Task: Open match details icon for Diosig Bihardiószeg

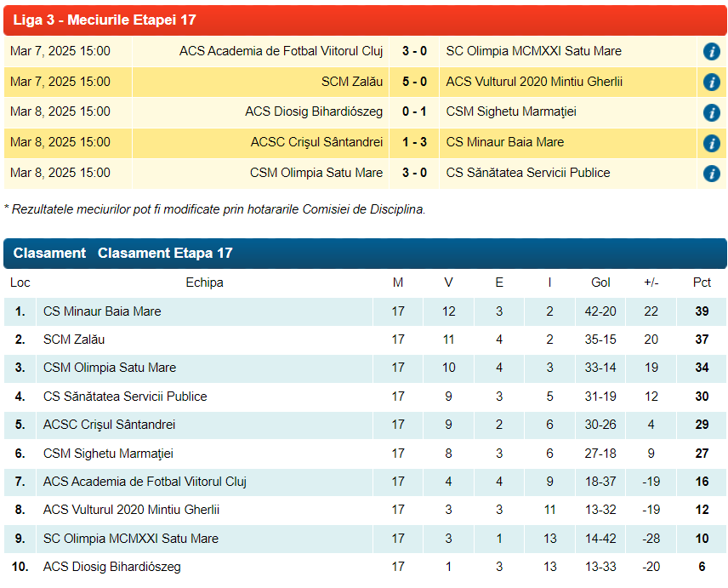Action: (x=711, y=112)
